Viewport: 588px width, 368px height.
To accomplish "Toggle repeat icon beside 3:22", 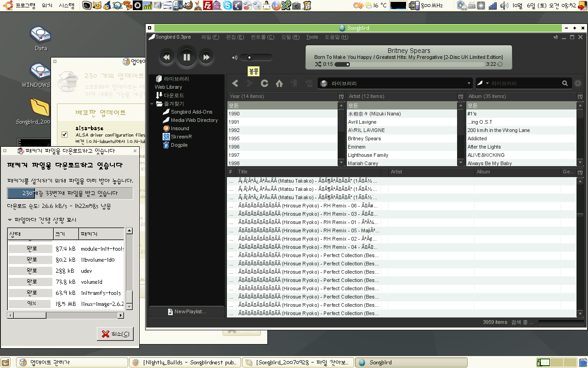I will tap(500, 64).
